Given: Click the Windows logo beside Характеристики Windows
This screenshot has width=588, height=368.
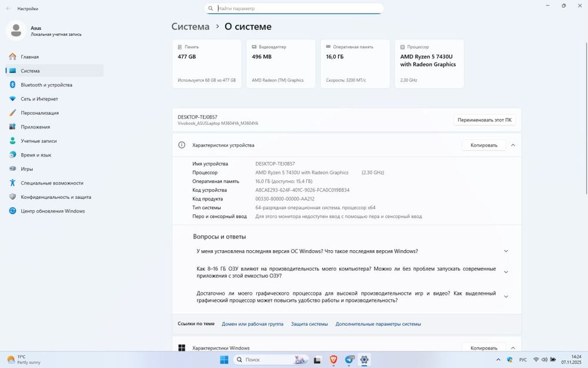Looking at the screenshot, I should pyautogui.click(x=182, y=348).
